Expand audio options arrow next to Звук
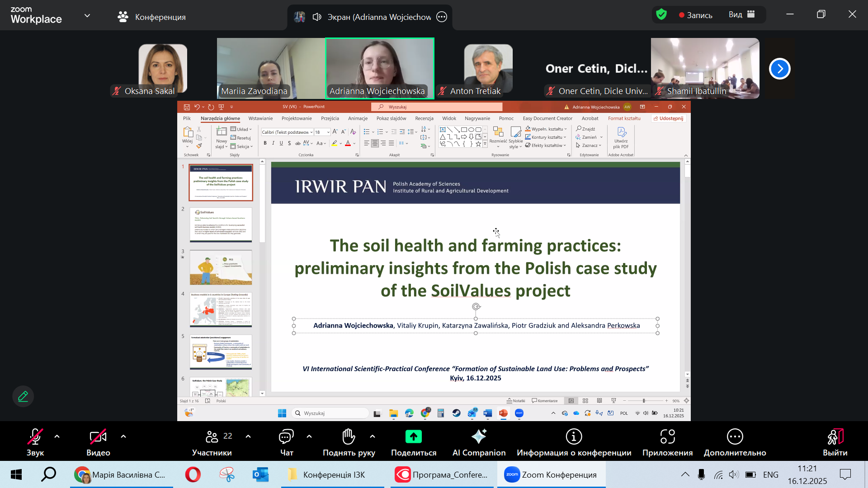 pyautogui.click(x=57, y=436)
